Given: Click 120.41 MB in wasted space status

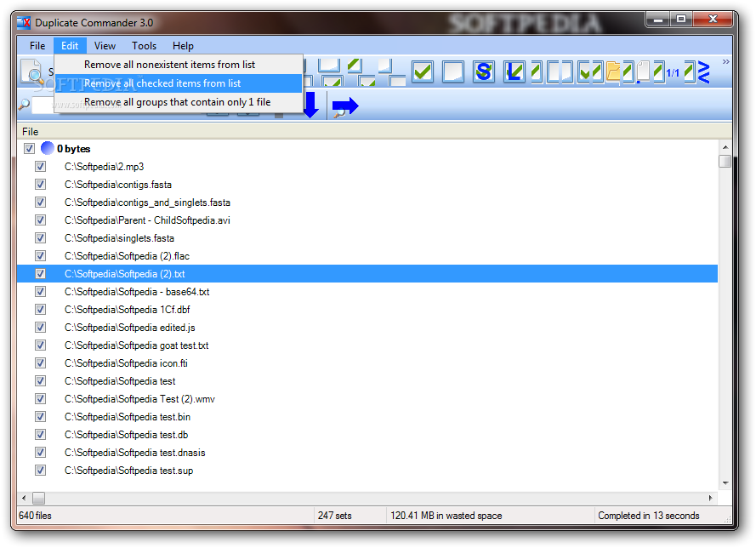Looking at the screenshot, I should point(446,515).
